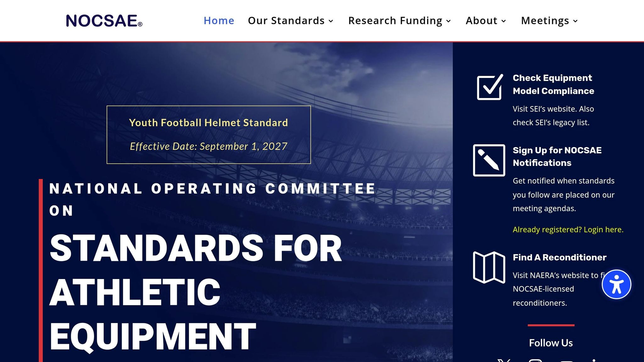Expand the Meetings dropdown chevron
The height and width of the screenshot is (362, 644).
click(575, 21)
